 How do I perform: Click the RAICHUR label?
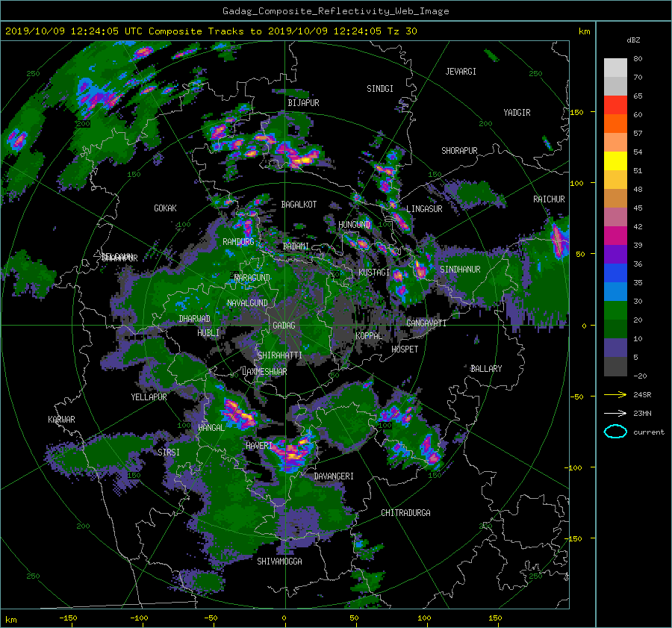click(549, 199)
